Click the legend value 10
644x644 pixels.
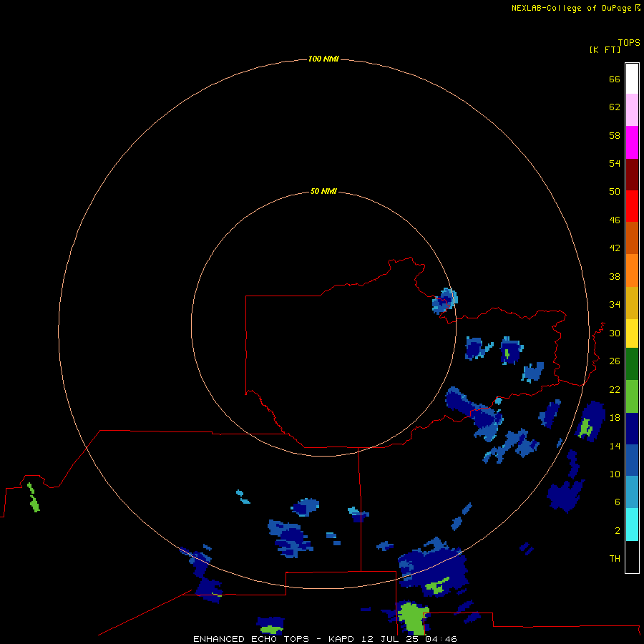pyautogui.click(x=615, y=474)
